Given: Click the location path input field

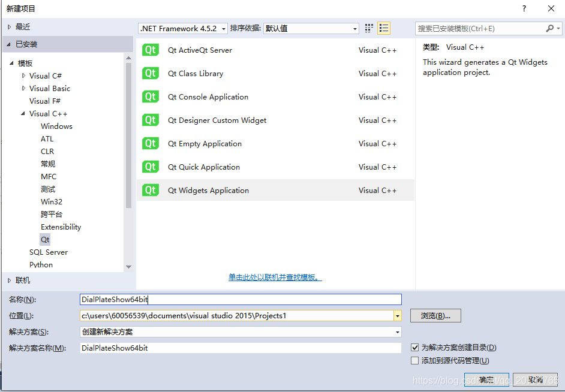Looking at the screenshot, I should 237,316.
